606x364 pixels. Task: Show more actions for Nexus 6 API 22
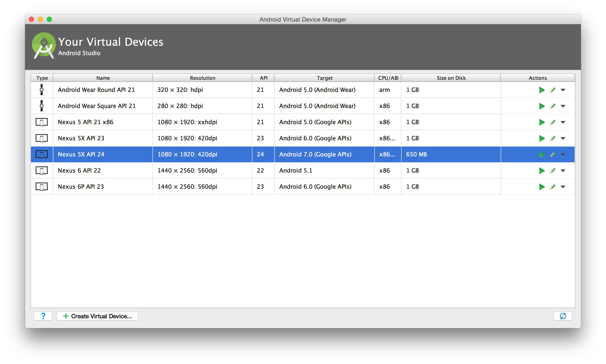pyautogui.click(x=563, y=171)
